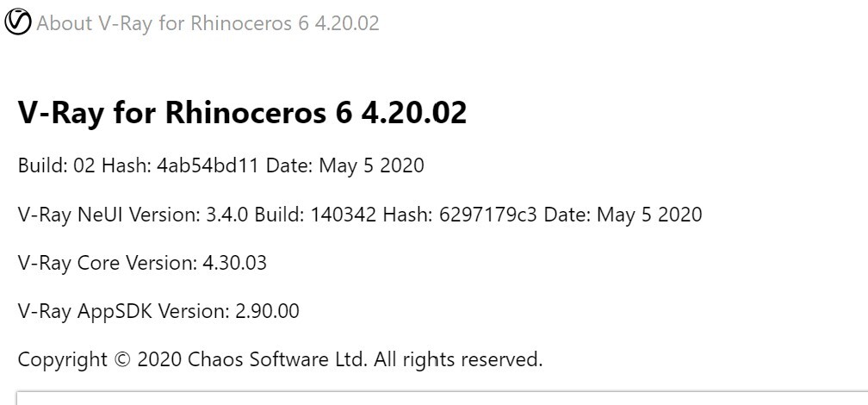Click the About V-Ray window title text
The image size is (868, 405).
pyautogui.click(x=208, y=23)
